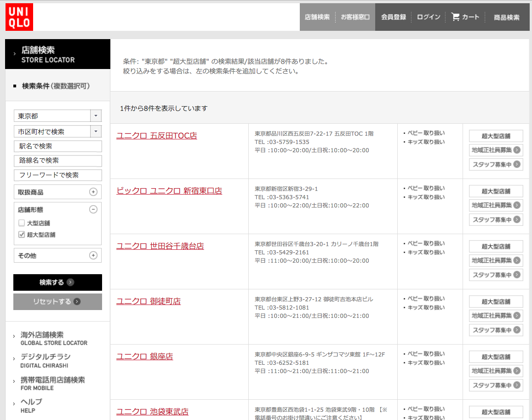This screenshot has height=420, width=532.
Task: Click 超大型店舗 tag for 御徒町店
Action: [496, 301]
